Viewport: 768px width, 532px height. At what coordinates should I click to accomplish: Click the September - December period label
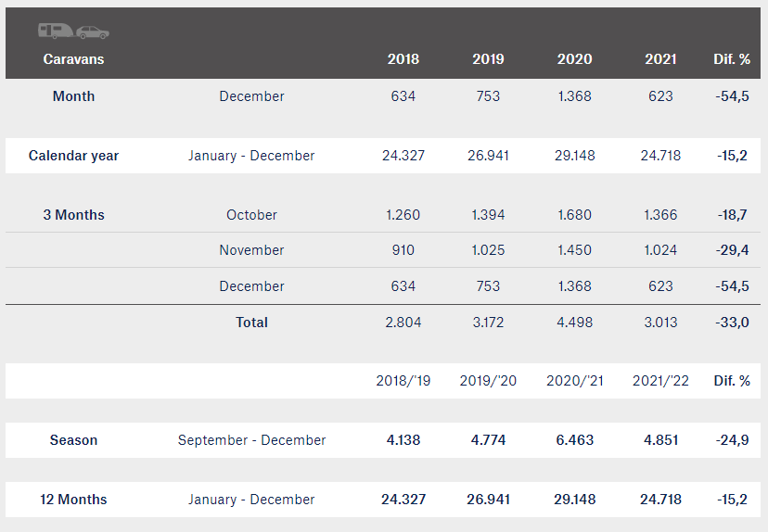pos(251,440)
